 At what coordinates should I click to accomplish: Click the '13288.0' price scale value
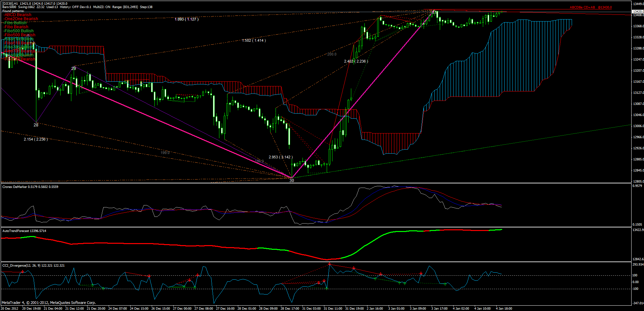638,48
